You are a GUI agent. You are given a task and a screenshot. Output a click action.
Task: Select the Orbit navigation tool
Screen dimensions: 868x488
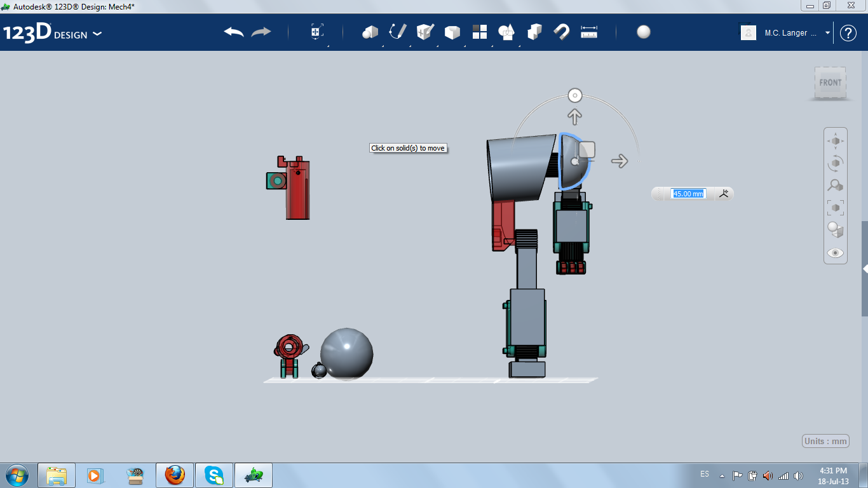(x=835, y=163)
